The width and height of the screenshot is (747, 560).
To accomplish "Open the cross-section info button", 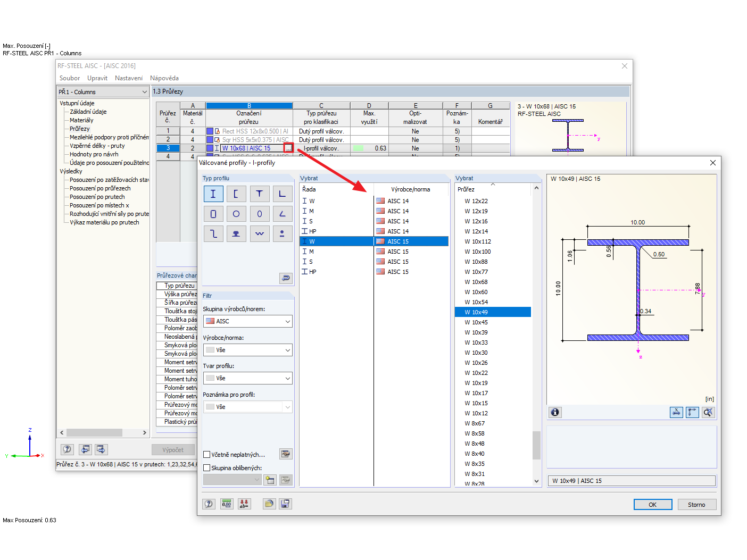I will 555,412.
